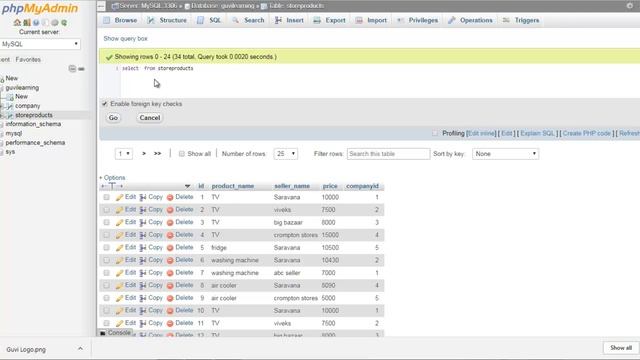Image resolution: width=640 pixels, height=360 pixels.
Task: Click next page arrow
Action: pos(144,154)
